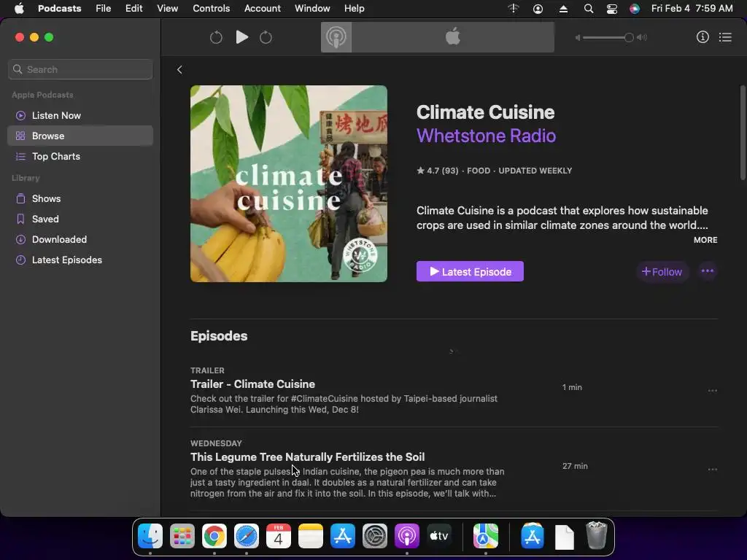Open the View menu
747x560 pixels.
click(167, 9)
